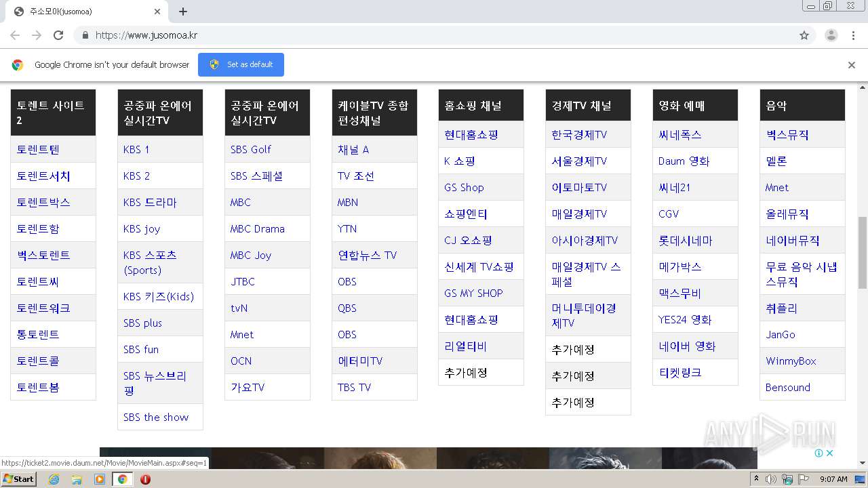The width and height of the screenshot is (868, 488).
Task: Open the TBS TV link
Action: click(354, 387)
